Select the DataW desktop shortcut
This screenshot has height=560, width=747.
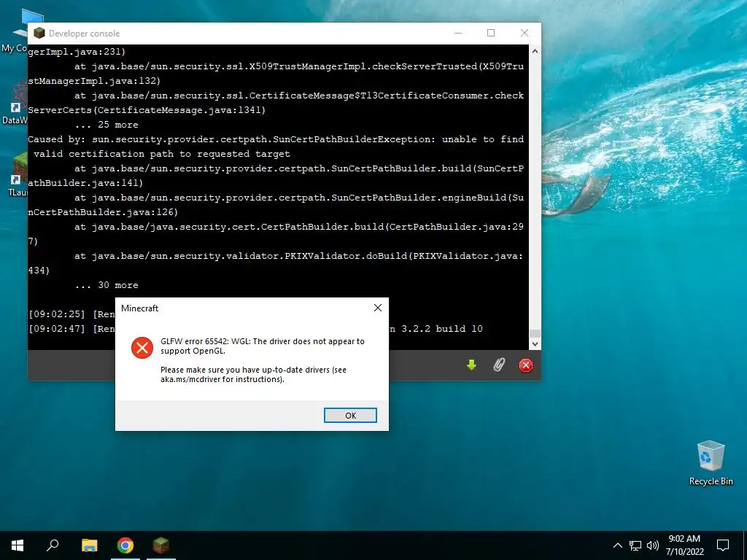15,104
